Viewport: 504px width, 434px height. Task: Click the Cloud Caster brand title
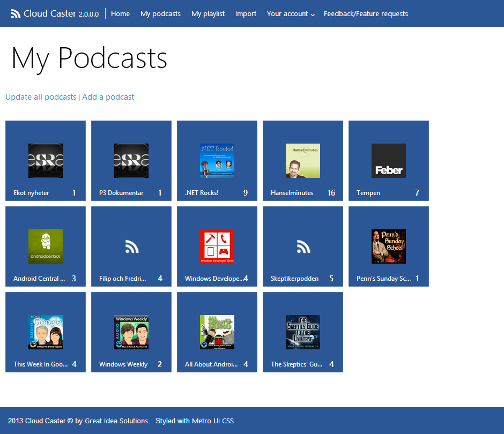point(50,13)
